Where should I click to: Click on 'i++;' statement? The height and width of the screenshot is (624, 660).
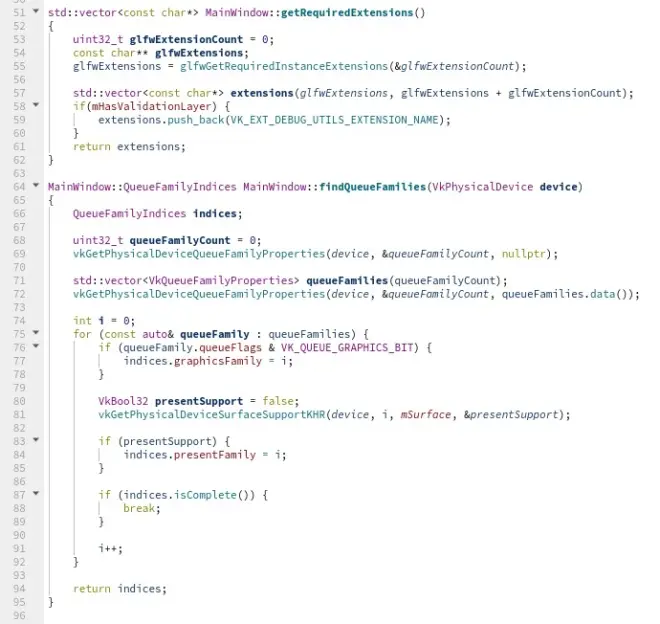(x=110, y=549)
